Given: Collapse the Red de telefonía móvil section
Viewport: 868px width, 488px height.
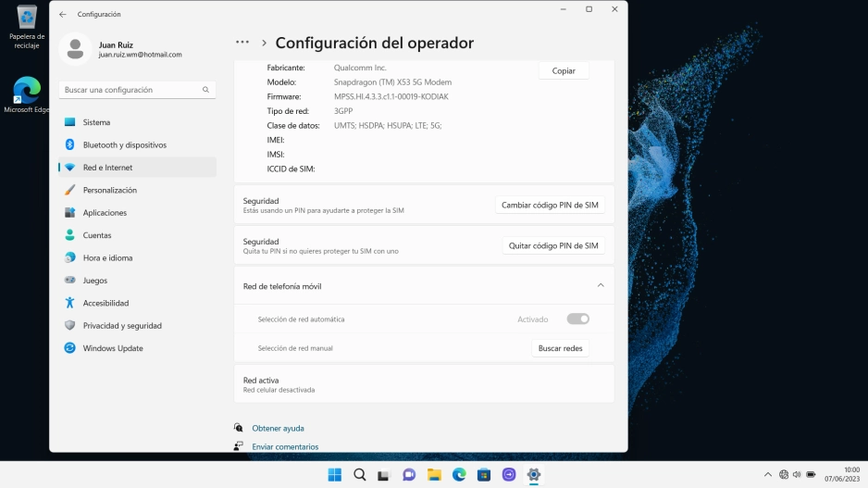Looking at the screenshot, I should pos(601,286).
